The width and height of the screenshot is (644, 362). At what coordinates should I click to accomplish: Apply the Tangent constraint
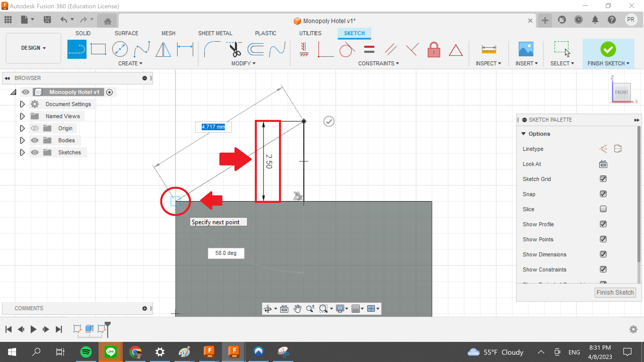click(347, 49)
